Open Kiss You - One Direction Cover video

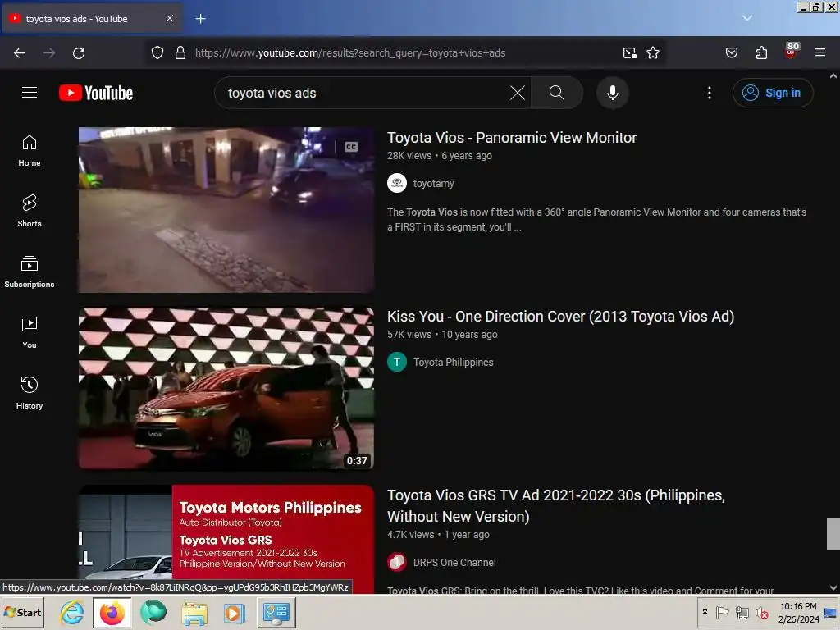tap(560, 317)
